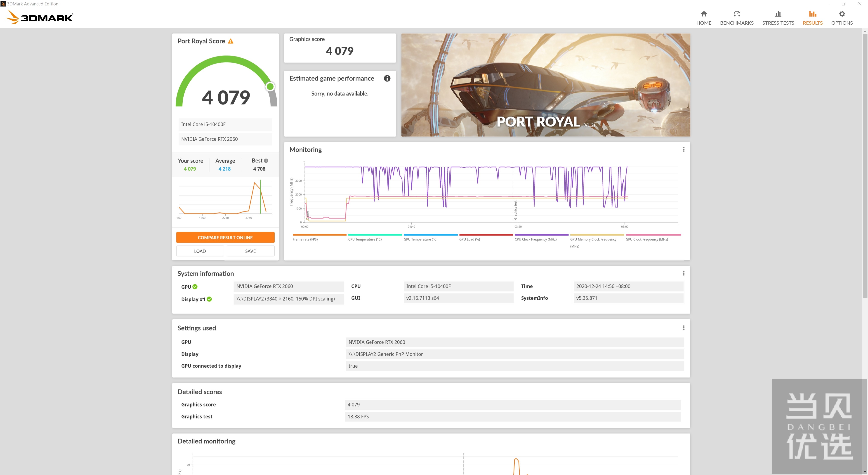
Task: Click GPU connected to display true value
Action: click(x=514, y=366)
